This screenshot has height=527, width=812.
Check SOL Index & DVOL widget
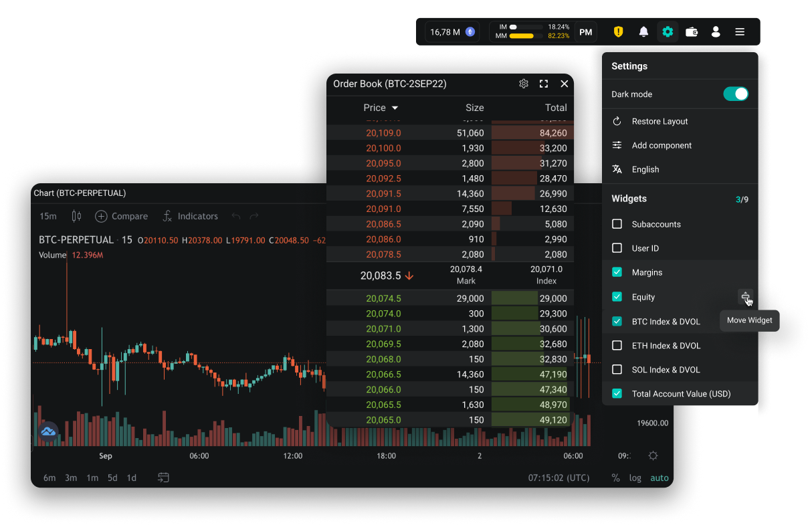[617, 369]
